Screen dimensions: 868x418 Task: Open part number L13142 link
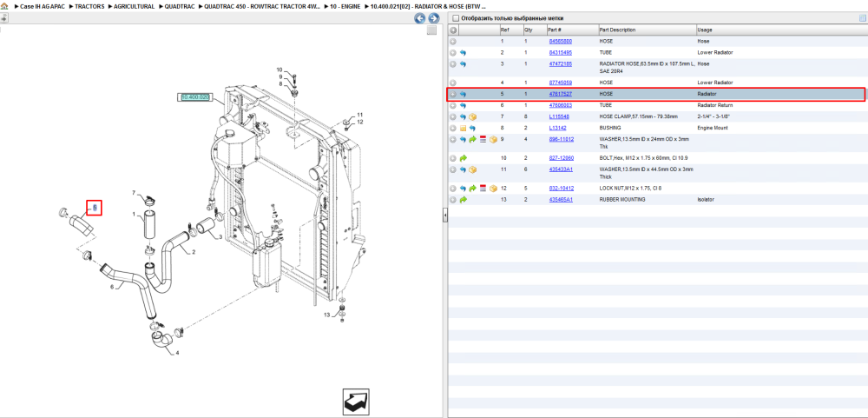click(x=557, y=128)
